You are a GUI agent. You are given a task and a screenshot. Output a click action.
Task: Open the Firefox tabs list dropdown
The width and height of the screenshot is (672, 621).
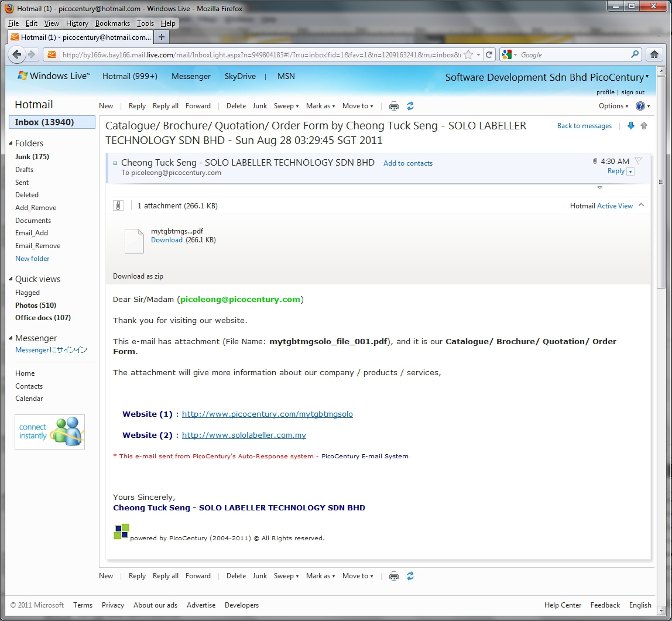click(x=659, y=36)
